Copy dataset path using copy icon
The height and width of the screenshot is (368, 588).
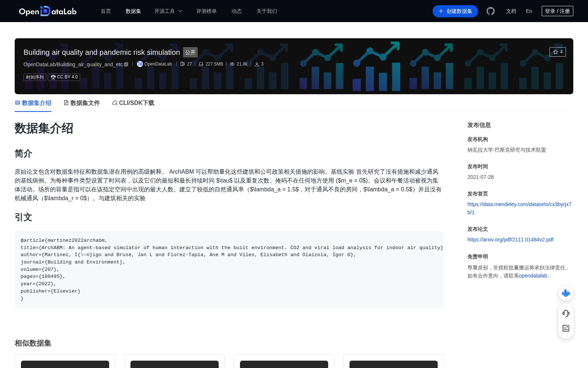coord(126,64)
